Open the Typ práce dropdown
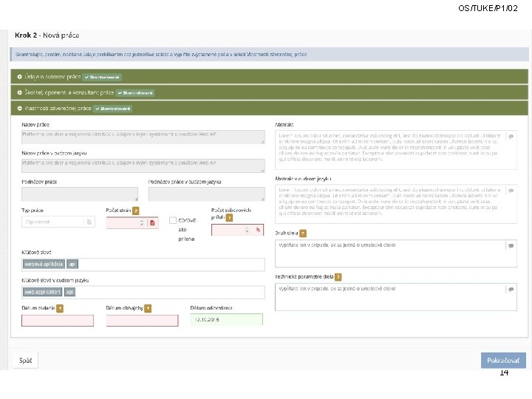Viewport: 532px width, 399px height. point(58,222)
